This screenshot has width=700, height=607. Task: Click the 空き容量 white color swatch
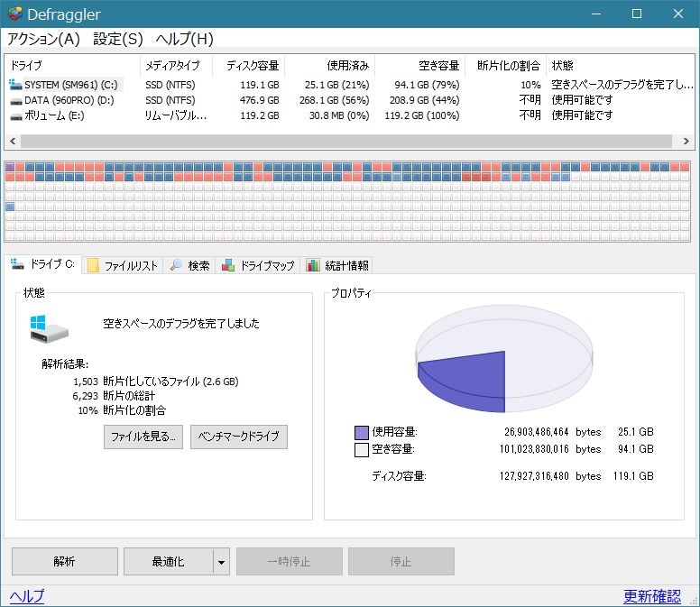coord(361,449)
